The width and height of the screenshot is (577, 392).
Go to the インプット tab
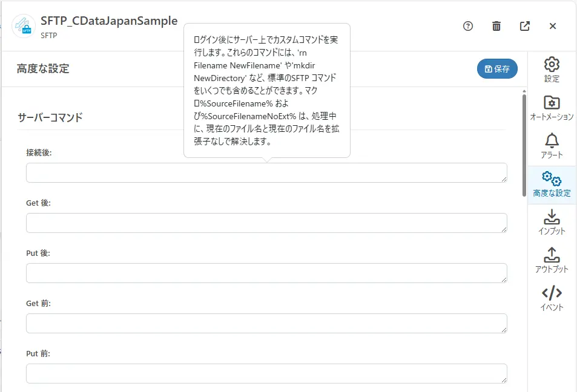click(552, 222)
